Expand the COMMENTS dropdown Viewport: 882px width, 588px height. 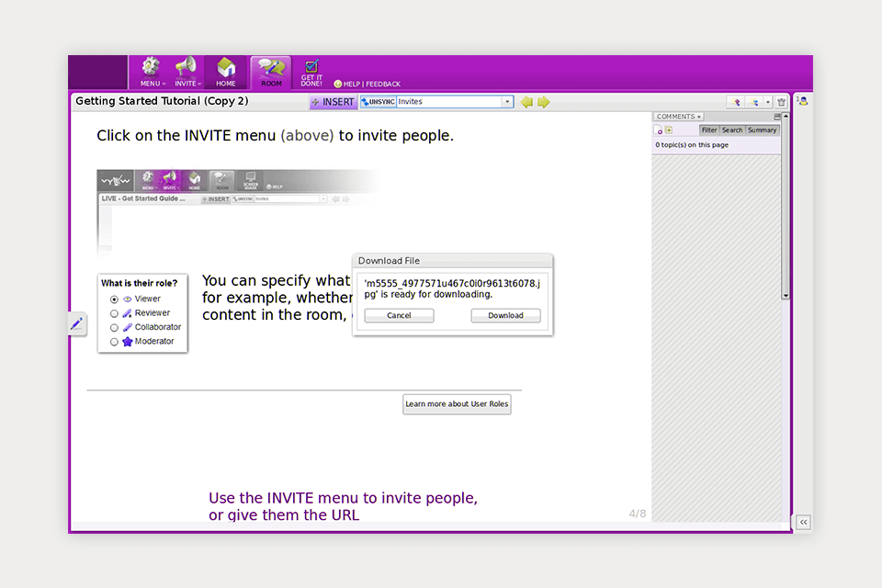coord(678,117)
